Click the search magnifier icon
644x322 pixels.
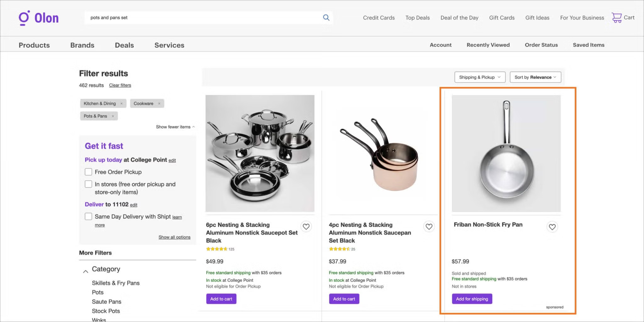click(326, 18)
